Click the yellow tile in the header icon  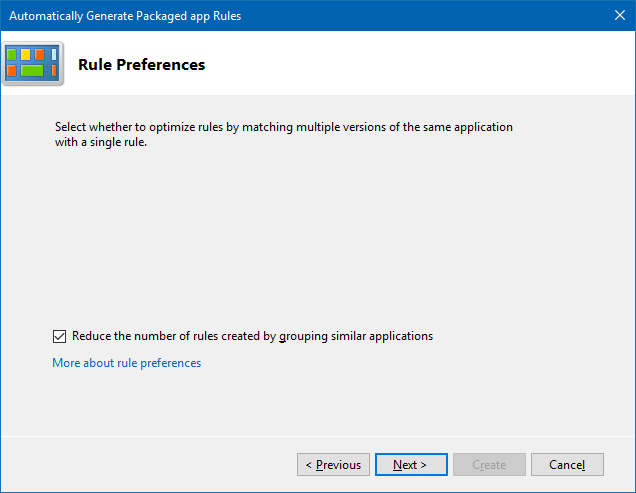tap(26, 54)
